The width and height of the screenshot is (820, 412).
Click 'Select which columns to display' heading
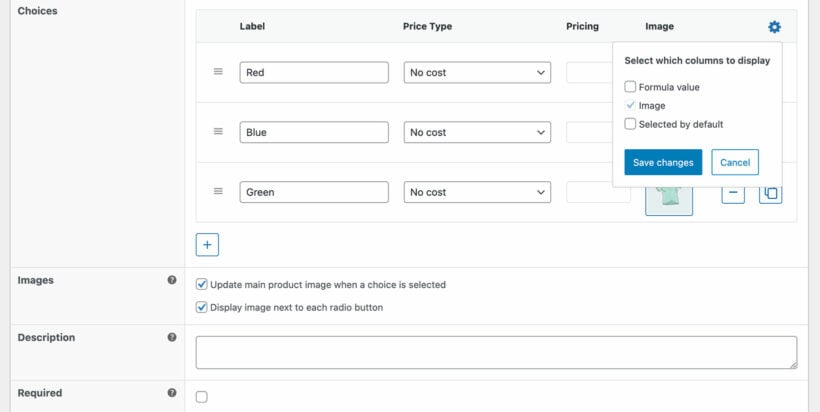pos(697,61)
